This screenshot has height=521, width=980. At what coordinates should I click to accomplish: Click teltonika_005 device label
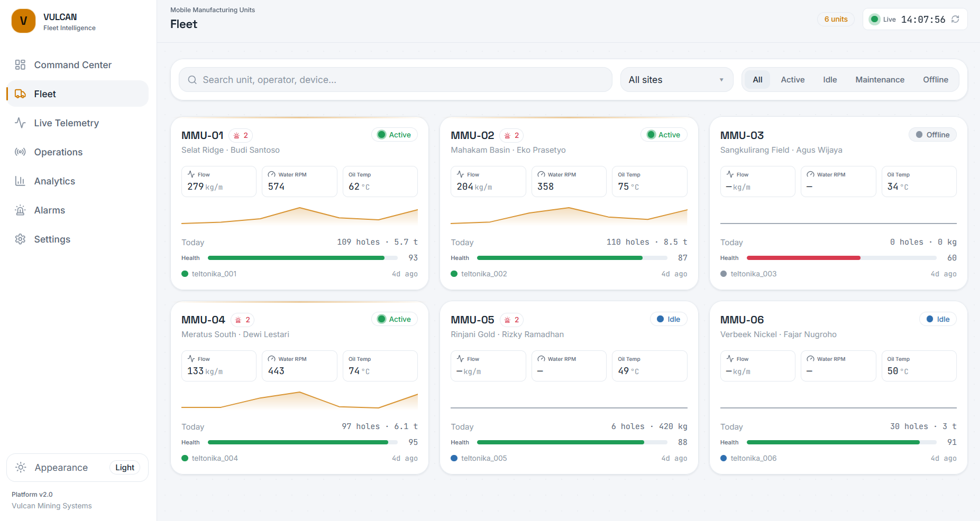coord(484,458)
